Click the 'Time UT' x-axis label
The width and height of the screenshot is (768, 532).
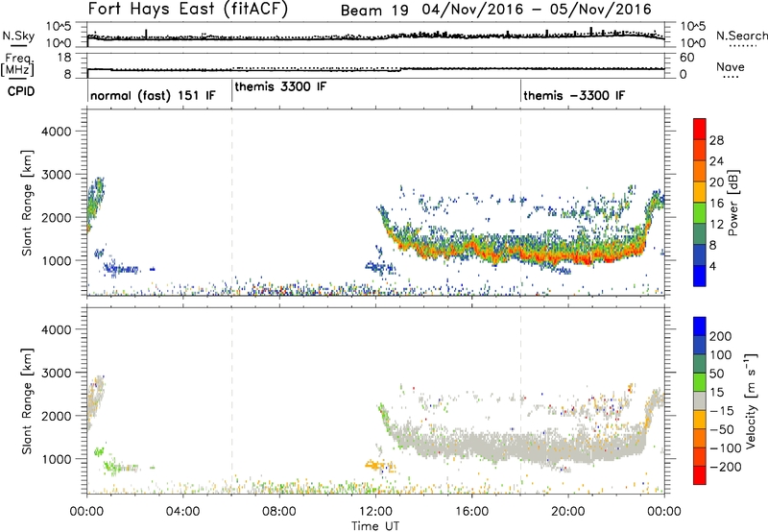tap(375, 526)
